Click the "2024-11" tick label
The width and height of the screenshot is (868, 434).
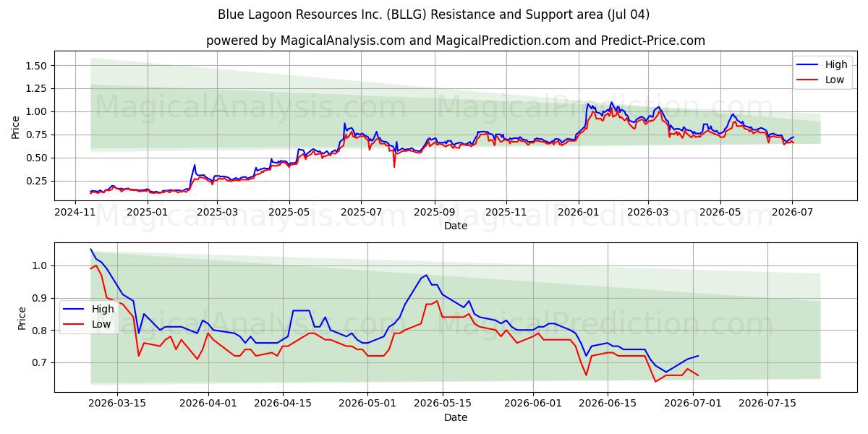[x=76, y=212]
